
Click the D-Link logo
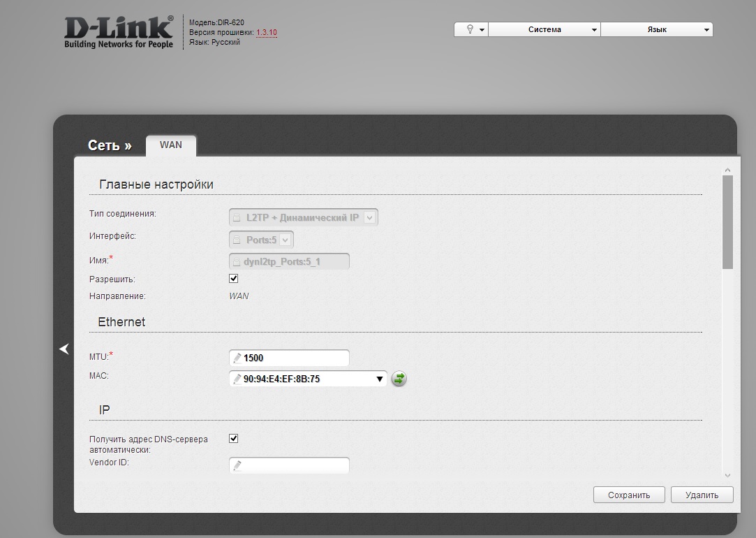[x=119, y=33]
